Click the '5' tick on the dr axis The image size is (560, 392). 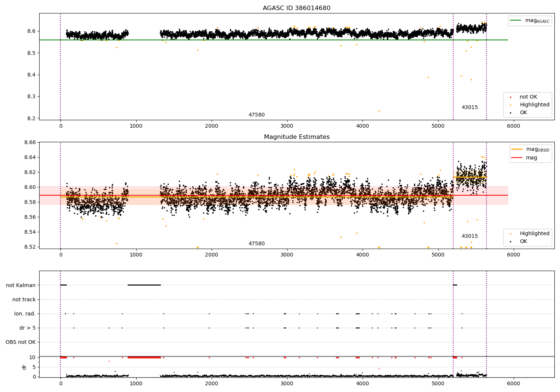point(34,367)
